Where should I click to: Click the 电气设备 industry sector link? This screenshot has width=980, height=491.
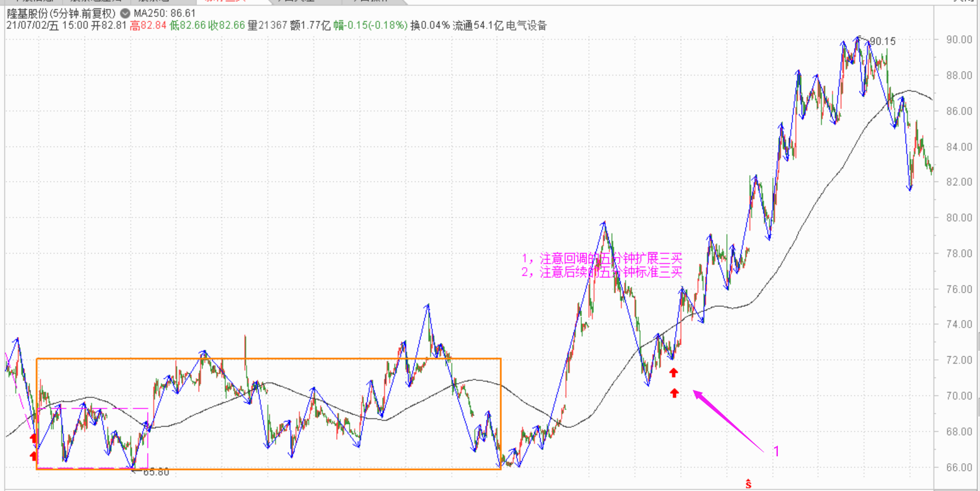pyautogui.click(x=526, y=26)
